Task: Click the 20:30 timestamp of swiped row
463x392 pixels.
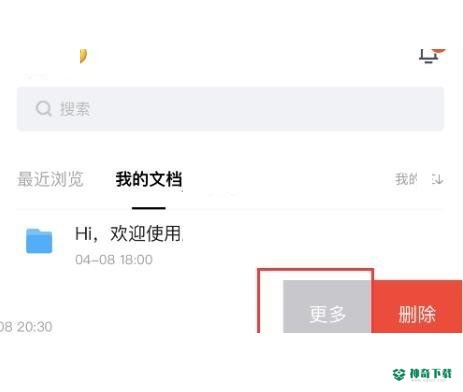Action: pos(26,327)
